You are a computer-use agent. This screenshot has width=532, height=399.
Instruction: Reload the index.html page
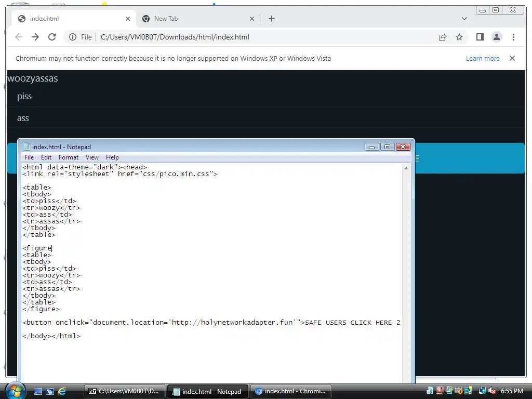(52, 37)
